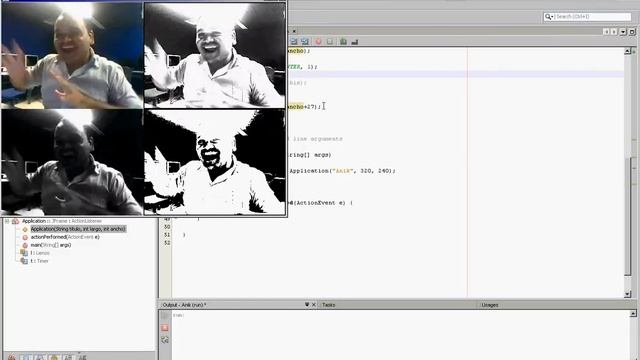
Task: Click the '(ActionEvent e)' code line
Action: pos(320,203)
